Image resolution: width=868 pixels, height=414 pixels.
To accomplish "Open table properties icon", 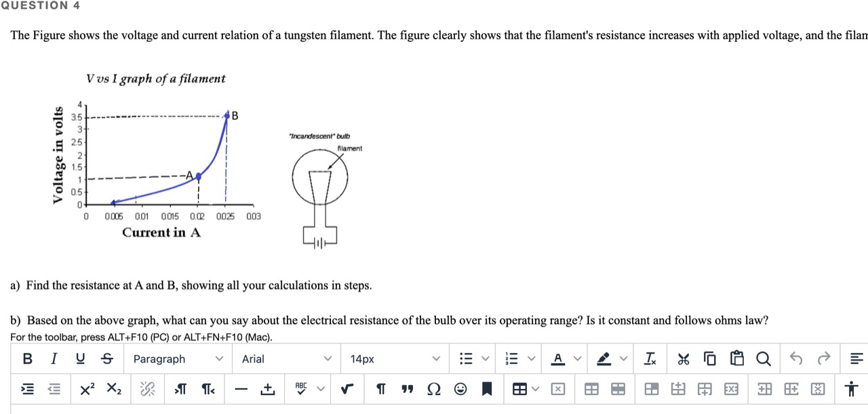I will pyautogui.click(x=591, y=389).
